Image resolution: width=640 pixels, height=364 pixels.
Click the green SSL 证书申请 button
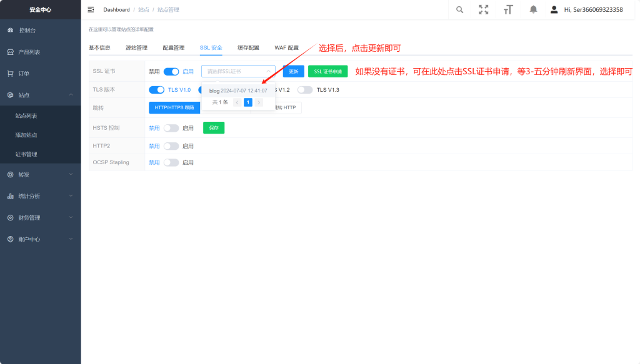(327, 71)
